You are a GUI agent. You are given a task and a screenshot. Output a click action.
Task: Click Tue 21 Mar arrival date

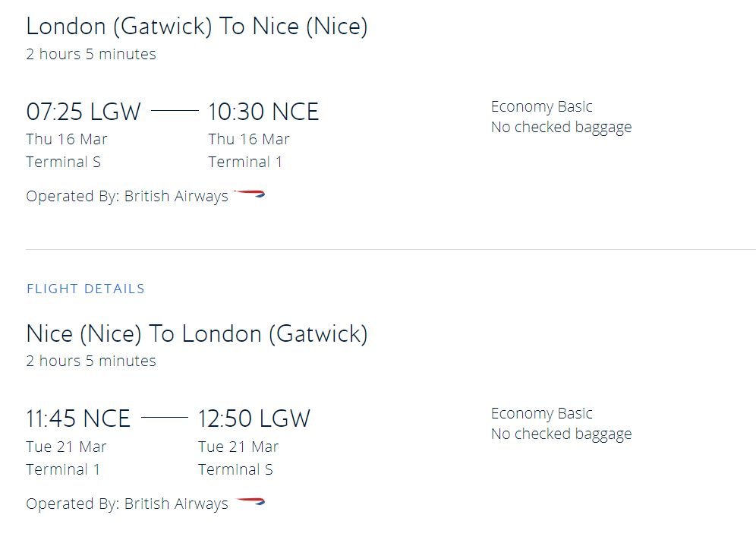click(238, 447)
